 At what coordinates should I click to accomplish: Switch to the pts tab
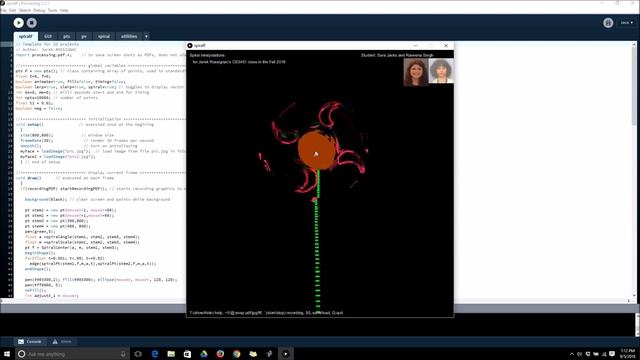(x=67, y=36)
